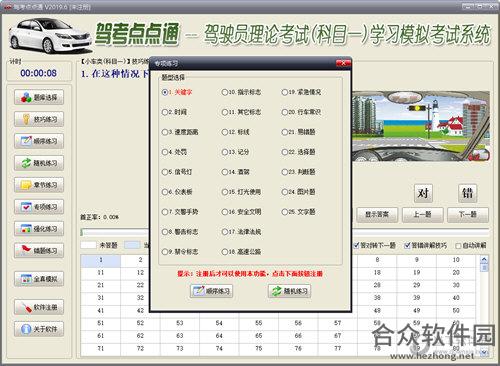Viewport: 500px width, 366px height.
Task: Launch 全真模拟 exam from sidebar
Action: (39, 279)
